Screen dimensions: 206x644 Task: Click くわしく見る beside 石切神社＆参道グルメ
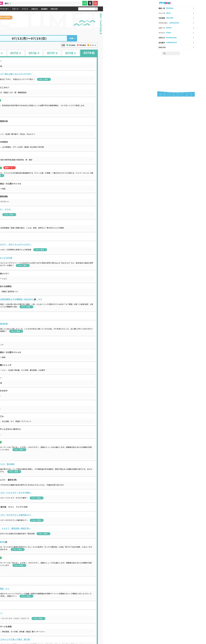click(x=40, y=250)
